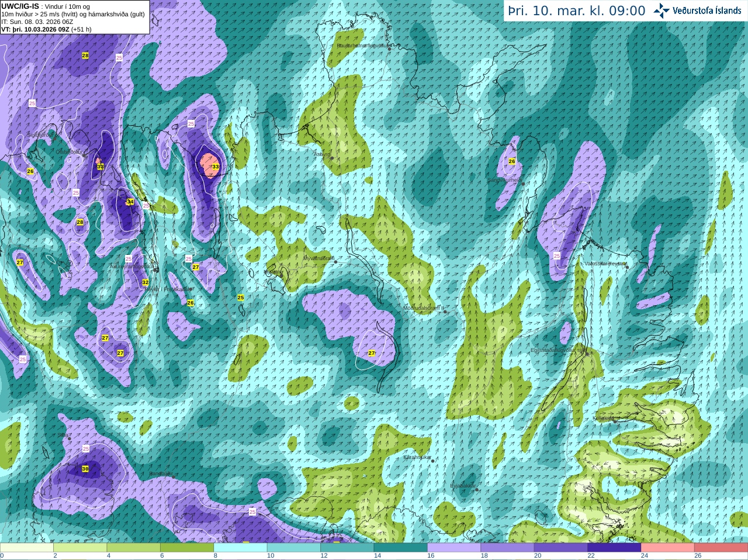
Task: Click the Sandvíkurheiði station label
Action: (504, 181)
